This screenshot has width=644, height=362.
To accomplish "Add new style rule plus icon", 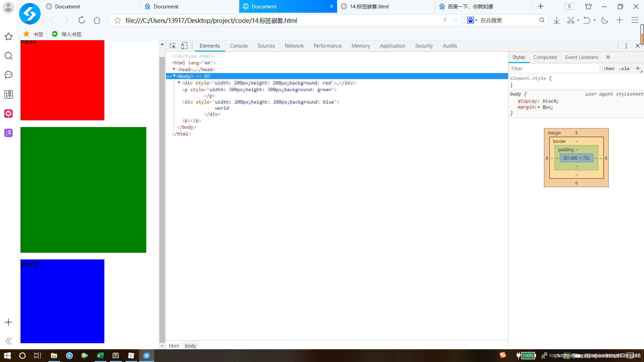I will click(x=638, y=68).
